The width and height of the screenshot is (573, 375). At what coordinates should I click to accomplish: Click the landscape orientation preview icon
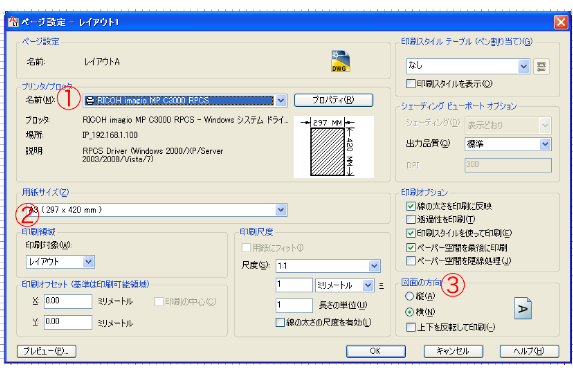[x=523, y=308]
